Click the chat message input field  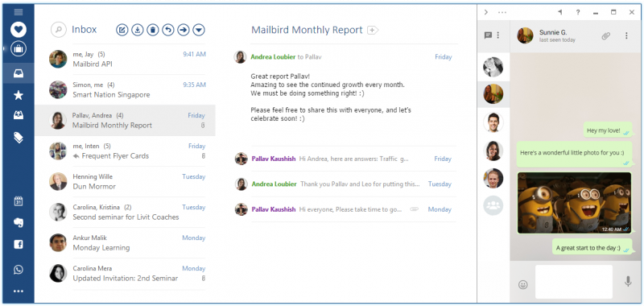[x=574, y=282]
